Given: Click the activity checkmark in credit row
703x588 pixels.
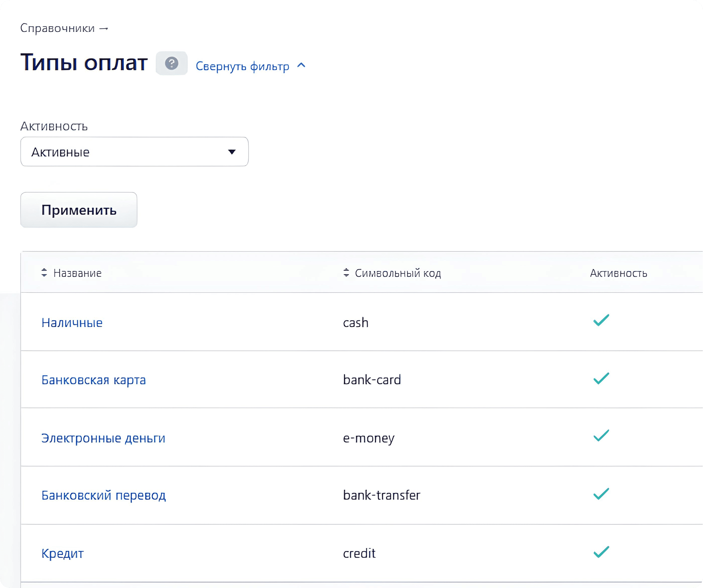Looking at the screenshot, I should (x=601, y=552).
